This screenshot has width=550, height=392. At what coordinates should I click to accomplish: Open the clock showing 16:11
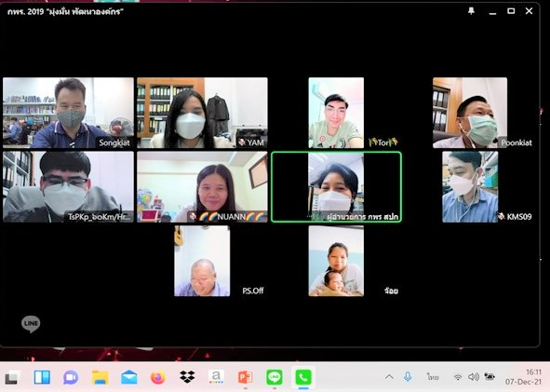coord(523,377)
